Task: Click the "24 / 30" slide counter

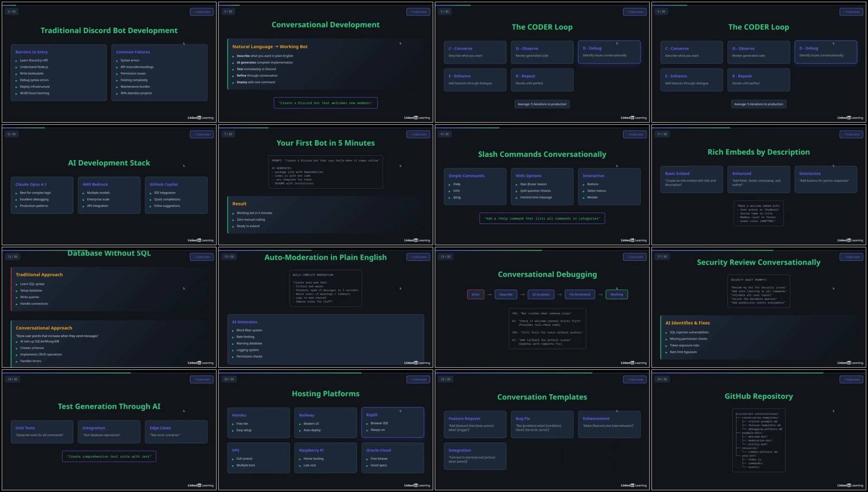Action: 662,379
